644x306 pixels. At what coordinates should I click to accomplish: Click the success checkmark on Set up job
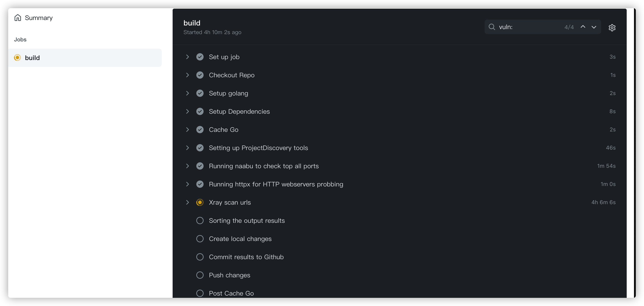tap(200, 57)
